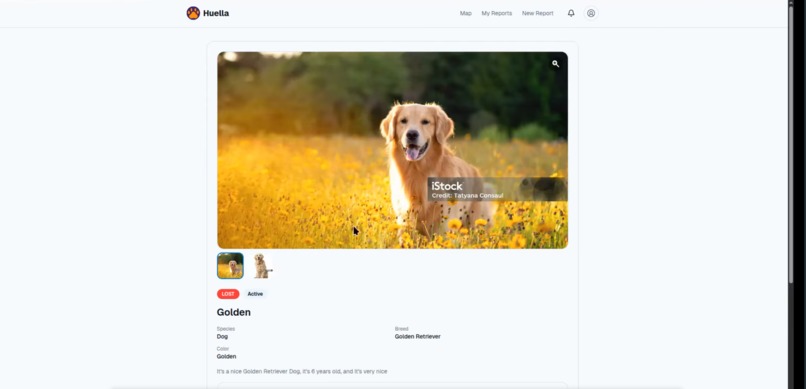Open the Map navigation item
Image resolution: width=806 pixels, height=389 pixels.
pyautogui.click(x=466, y=13)
